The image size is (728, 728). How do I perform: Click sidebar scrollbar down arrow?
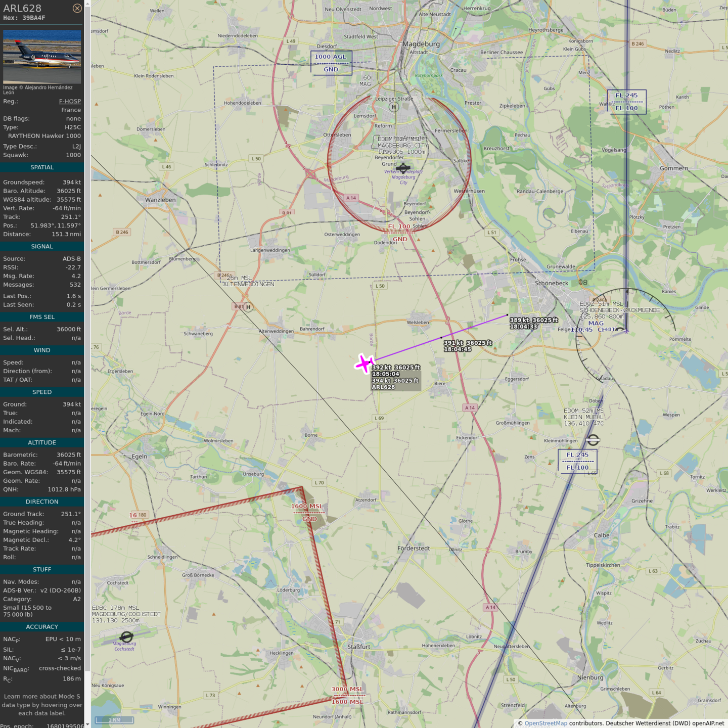(x=87, y=724)
